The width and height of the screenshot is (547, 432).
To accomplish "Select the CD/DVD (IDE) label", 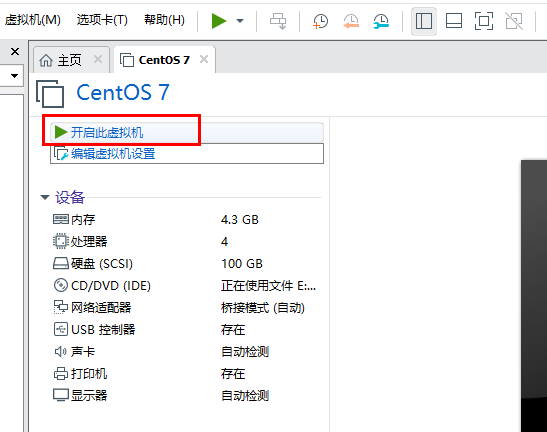I will click(x=111, y=285).
